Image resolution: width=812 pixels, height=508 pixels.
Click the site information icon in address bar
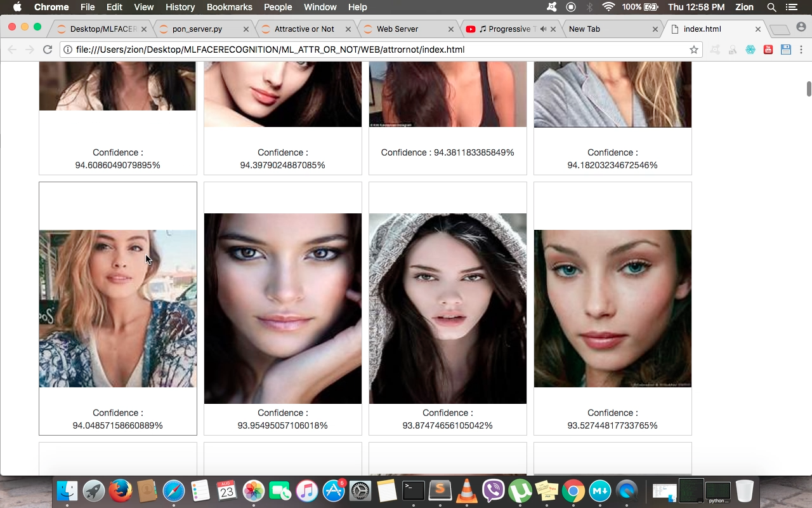pos(68,50)
